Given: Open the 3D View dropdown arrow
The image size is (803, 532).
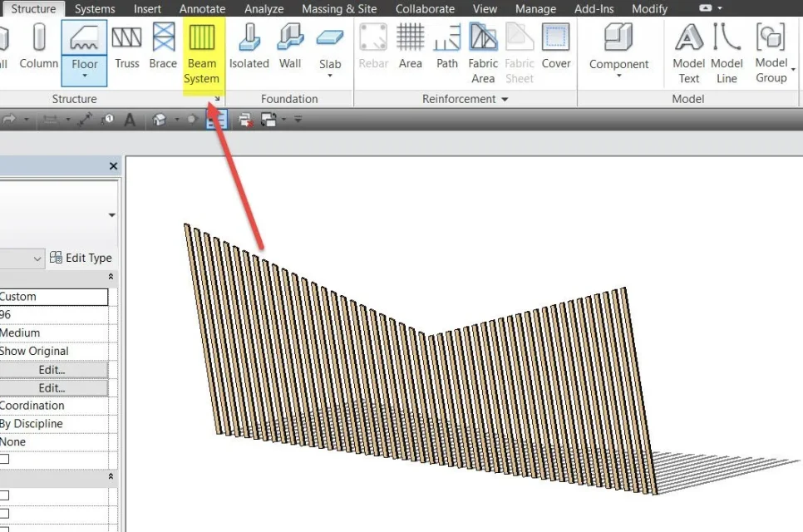Looking at the screenshot, I should click(177, 120).
